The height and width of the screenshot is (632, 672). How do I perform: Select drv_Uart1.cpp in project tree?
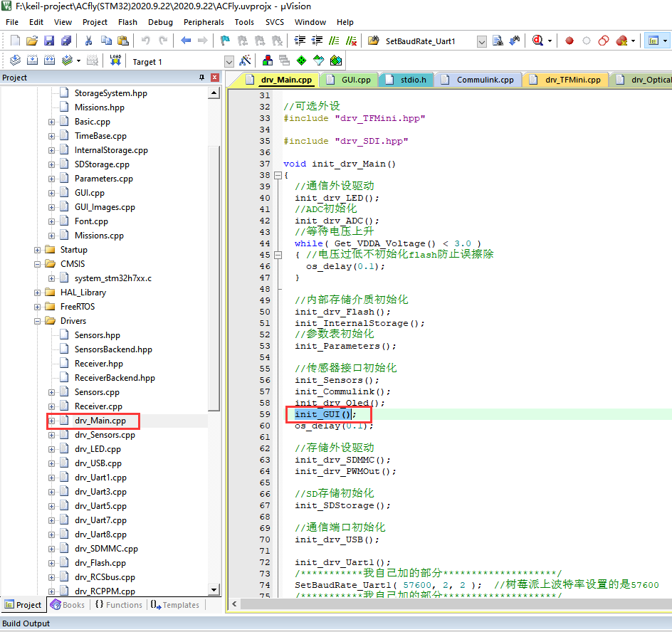pyautogui.click(x=100, y=478)
